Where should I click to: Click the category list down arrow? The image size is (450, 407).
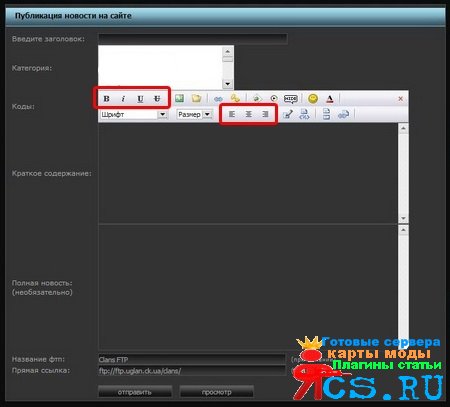(x=228, y=84)
